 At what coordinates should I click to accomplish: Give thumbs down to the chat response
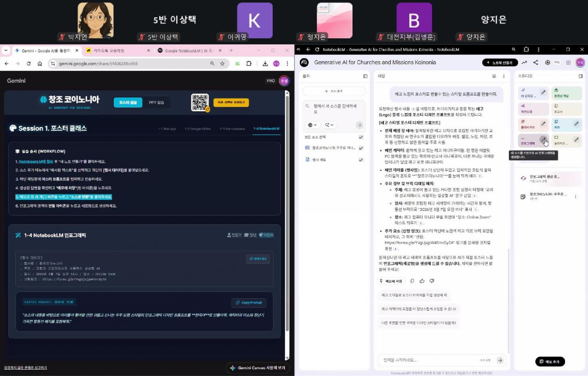point(432,281)
